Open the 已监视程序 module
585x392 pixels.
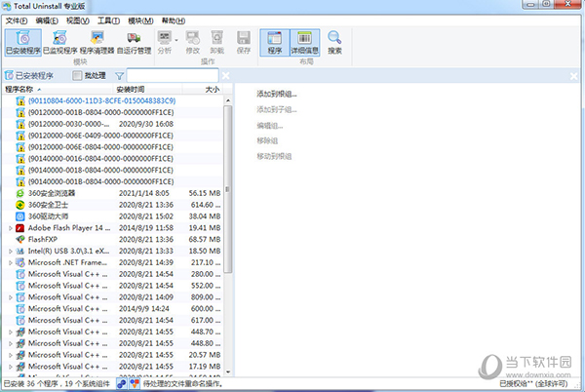pos(59,43)
